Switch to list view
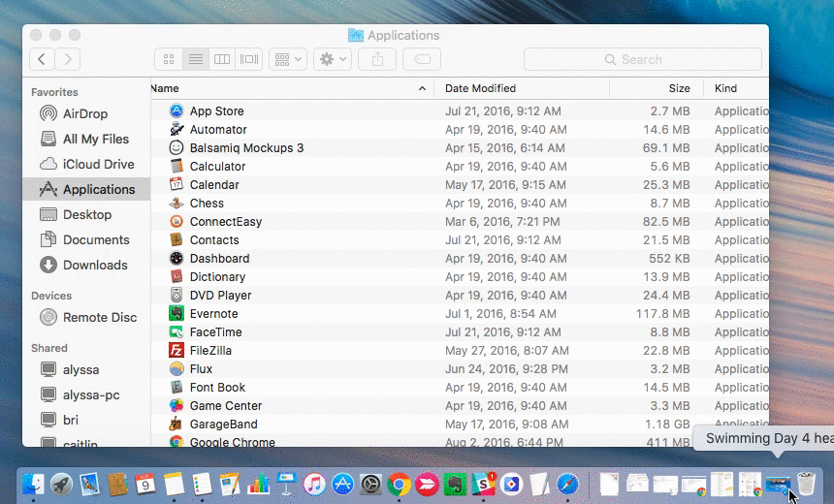 [195, 59]
